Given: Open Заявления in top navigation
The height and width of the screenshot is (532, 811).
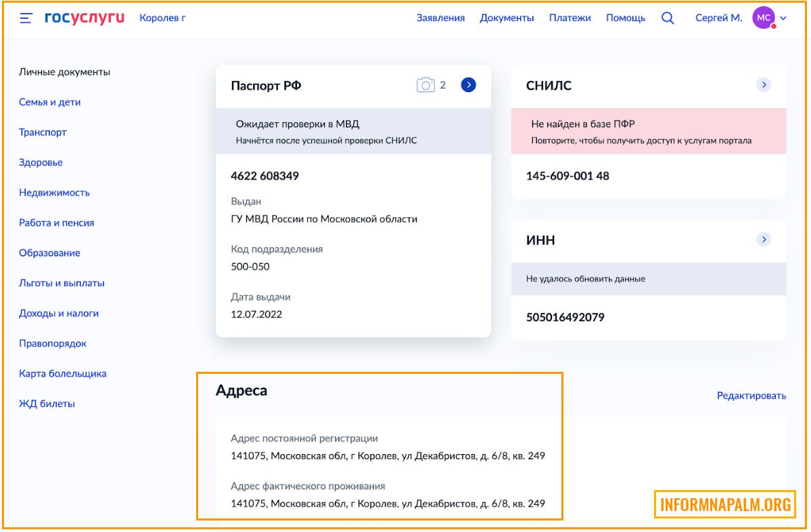Looking at the screenshot, I should 440,18.
